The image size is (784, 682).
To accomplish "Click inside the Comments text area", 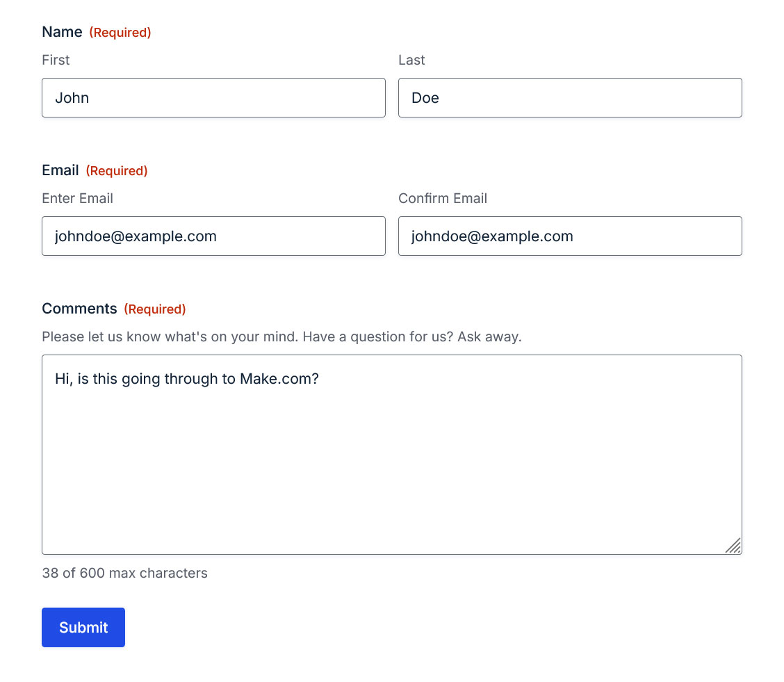I will [392, 455].
